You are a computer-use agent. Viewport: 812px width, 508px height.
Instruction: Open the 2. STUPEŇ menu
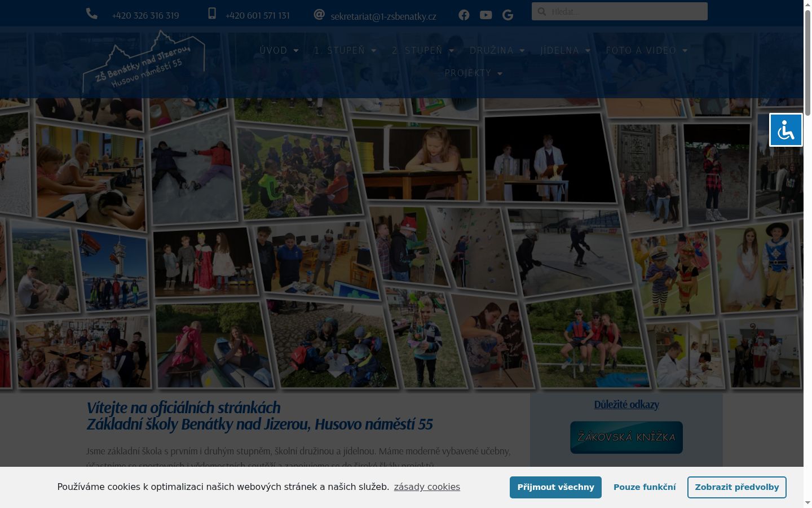point(417,50)
